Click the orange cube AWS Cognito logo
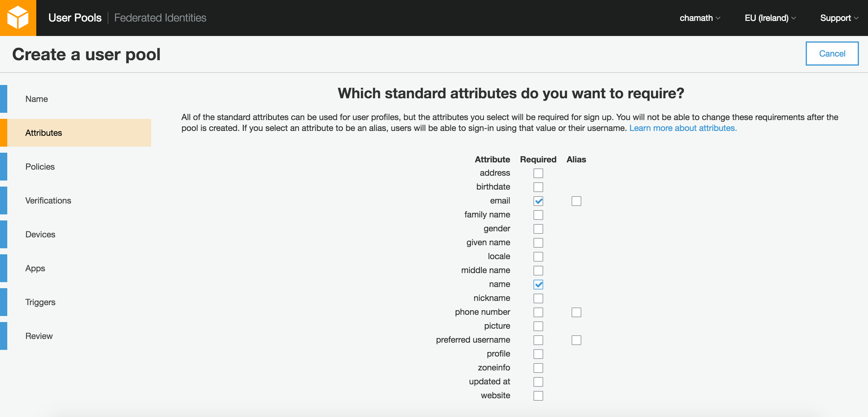The width and height of the screenshot is (868, 417). click(x=18, y=18)
